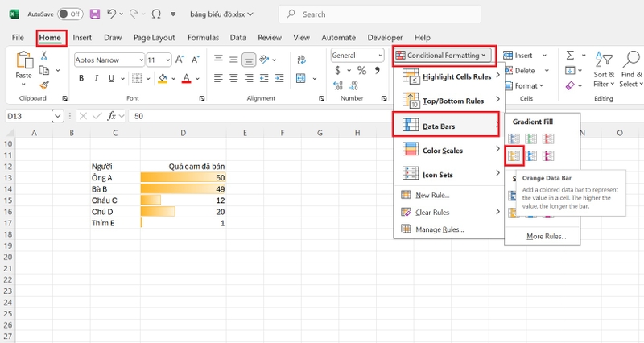Screen dimensions: 644x343
Task: Open the Aptos Narrow font dropdown
Action: [x=142, y=60]
